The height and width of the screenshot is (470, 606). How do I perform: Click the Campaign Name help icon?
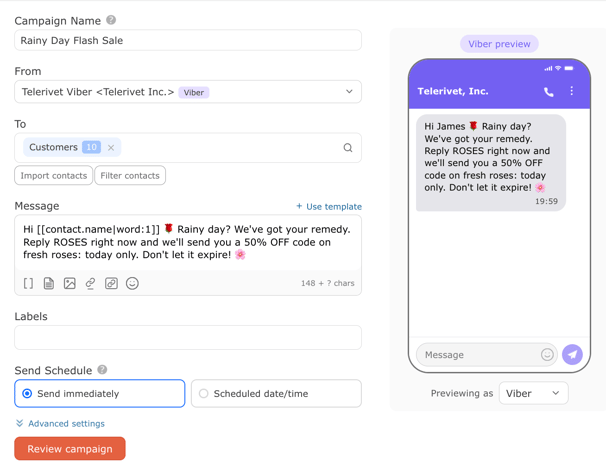(111, 20)
